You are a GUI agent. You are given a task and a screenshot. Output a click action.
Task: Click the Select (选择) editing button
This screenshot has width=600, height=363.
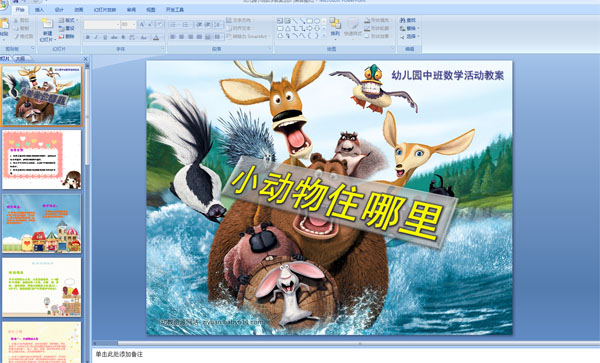(409, 36)
